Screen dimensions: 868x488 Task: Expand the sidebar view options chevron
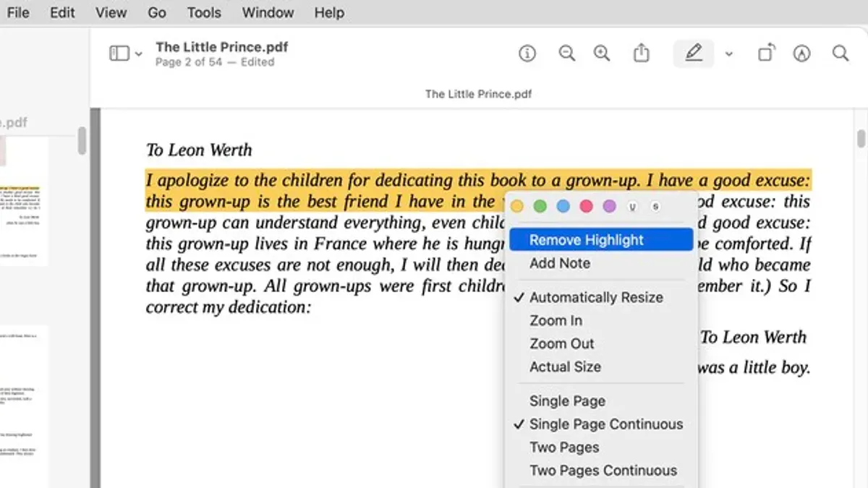point(139,54)
